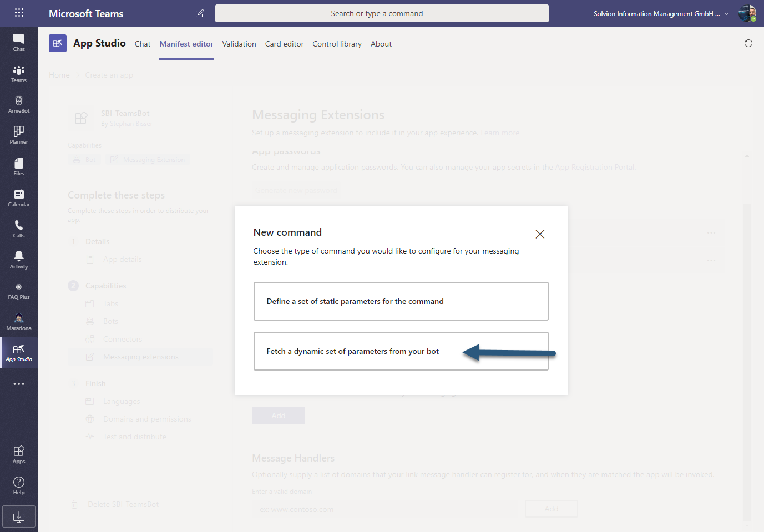Expand the Solvion organization switcher

click(x=661, y=14)
